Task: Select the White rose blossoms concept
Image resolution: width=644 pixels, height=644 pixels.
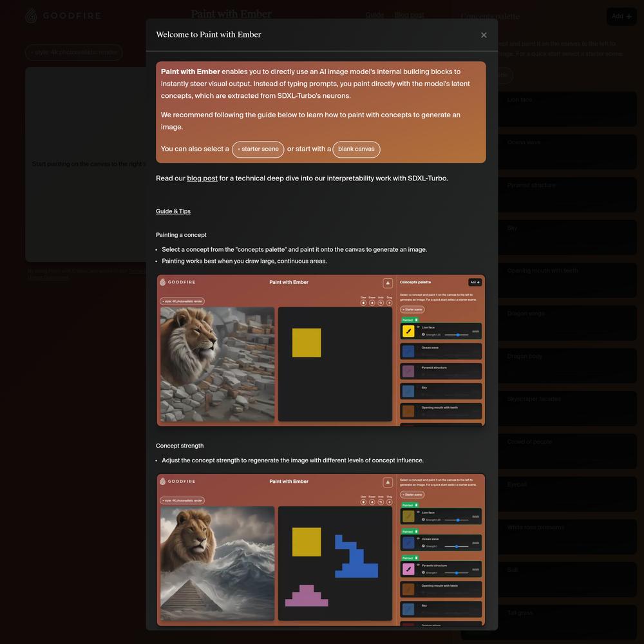Action: (x=567, y=536)
